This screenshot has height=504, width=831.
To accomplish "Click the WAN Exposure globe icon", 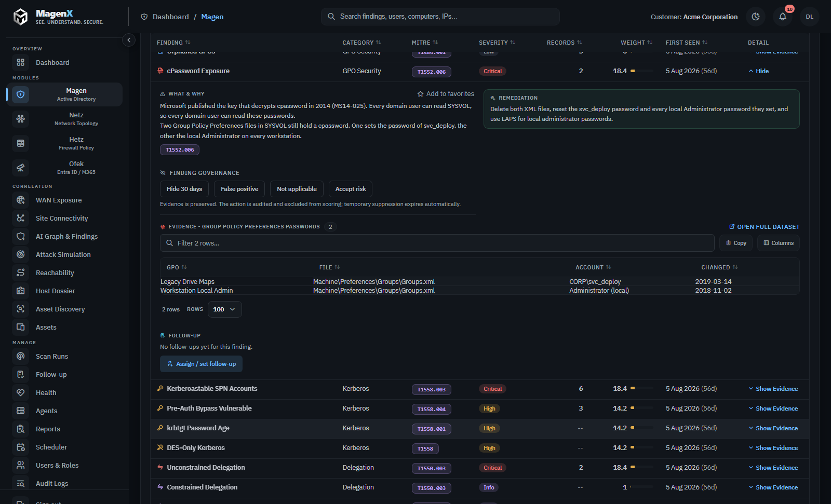I will [x=21, y=200].
